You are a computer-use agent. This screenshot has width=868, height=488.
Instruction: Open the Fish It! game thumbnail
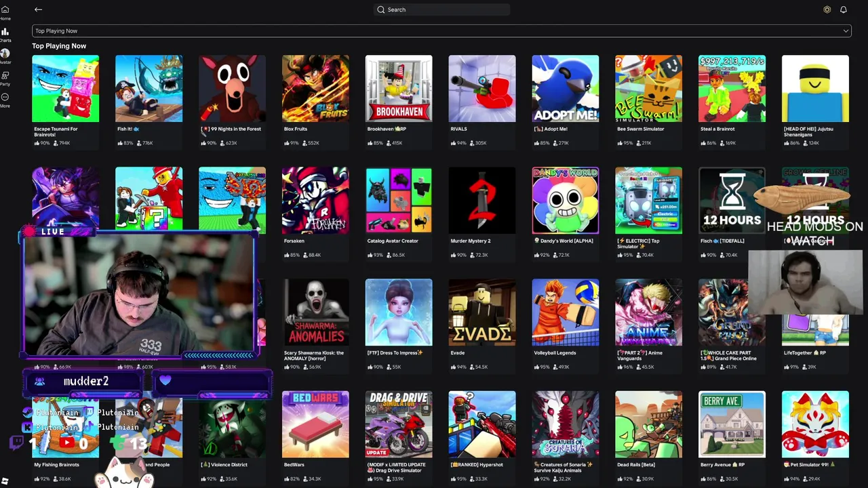[x=149, y=89]
